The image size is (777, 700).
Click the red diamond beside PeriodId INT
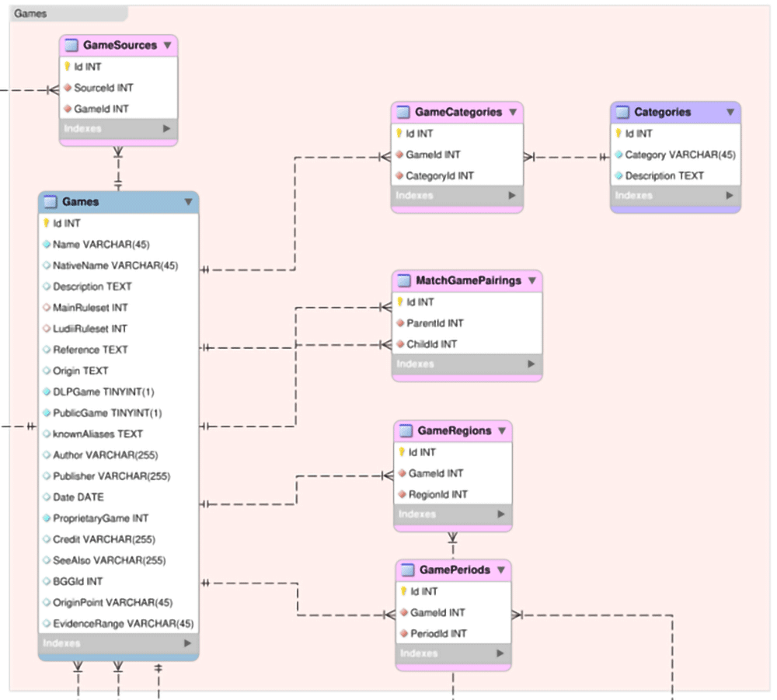404,634
